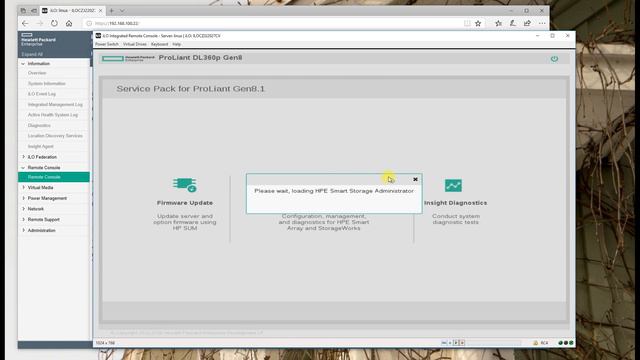
Task: Open the Overview page
Action: coord(37,73)
